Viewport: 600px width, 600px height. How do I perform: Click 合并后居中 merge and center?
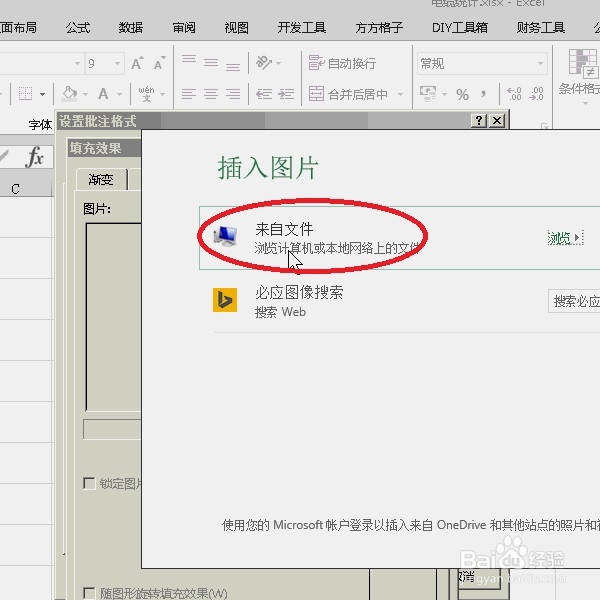pyautogui.click(x=348, y=94)
